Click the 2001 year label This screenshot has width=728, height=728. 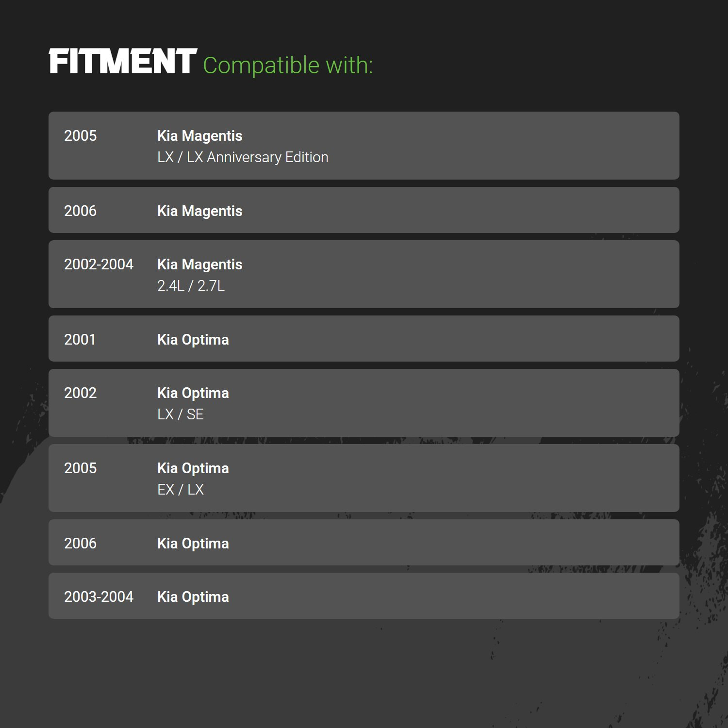click(80, 339)
